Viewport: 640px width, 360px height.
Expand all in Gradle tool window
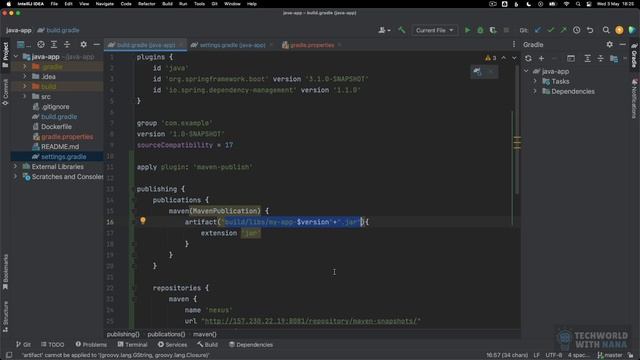pyautogui.click(x=587, y=58)
